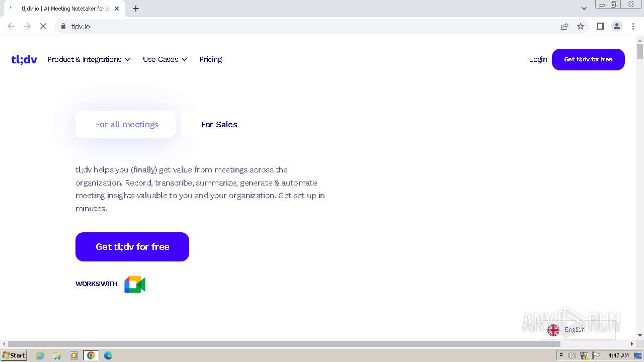
Task: Click the Show desktop button
Action: 638,355
